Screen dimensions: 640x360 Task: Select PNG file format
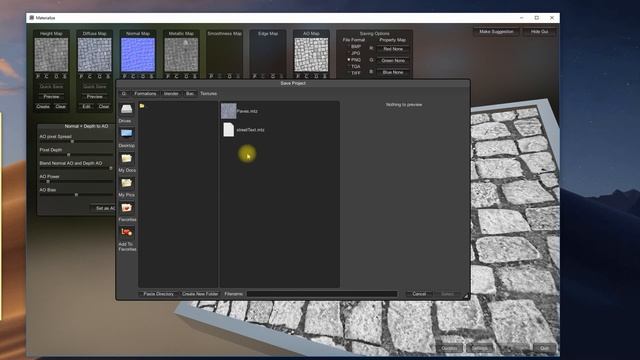354,60
